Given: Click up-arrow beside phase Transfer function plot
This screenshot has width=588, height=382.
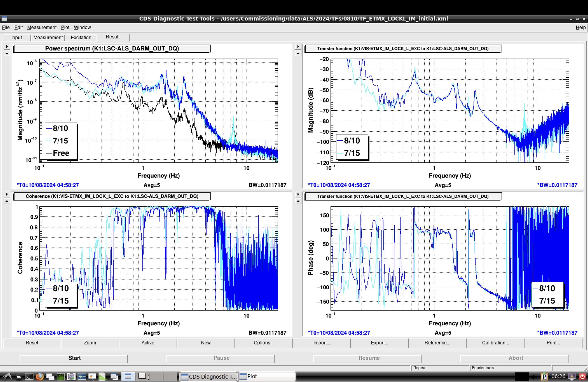Looking at the screenshot, I should (298, 201).
